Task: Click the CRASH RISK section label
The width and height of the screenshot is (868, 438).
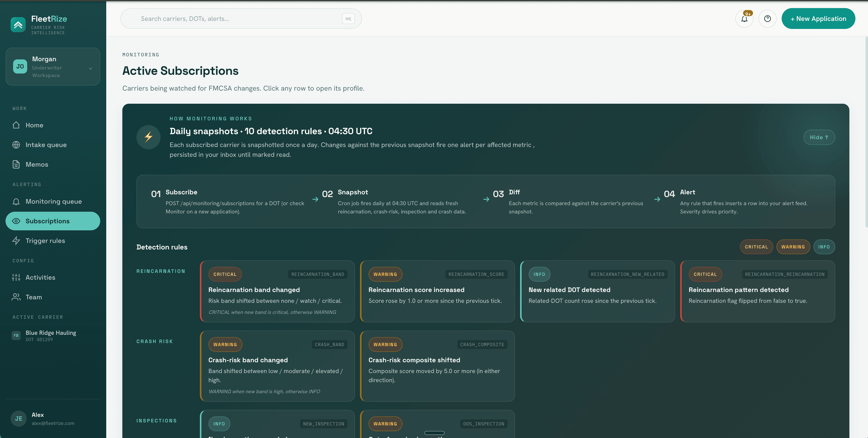Action: tap(155, 342)
